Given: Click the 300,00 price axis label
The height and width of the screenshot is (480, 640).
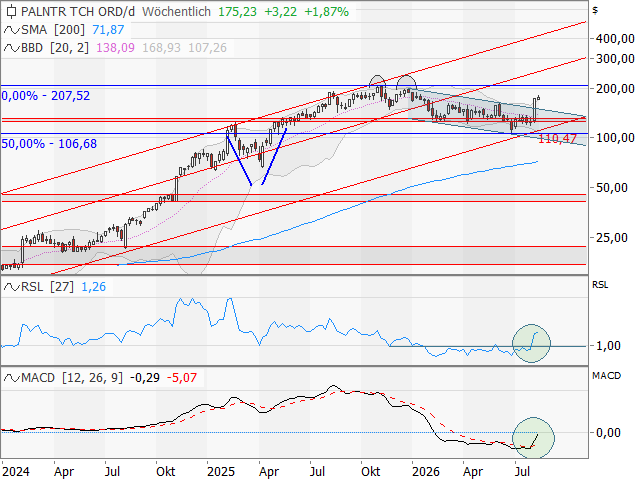Looking at the screenshot, I should coord(615,59).
